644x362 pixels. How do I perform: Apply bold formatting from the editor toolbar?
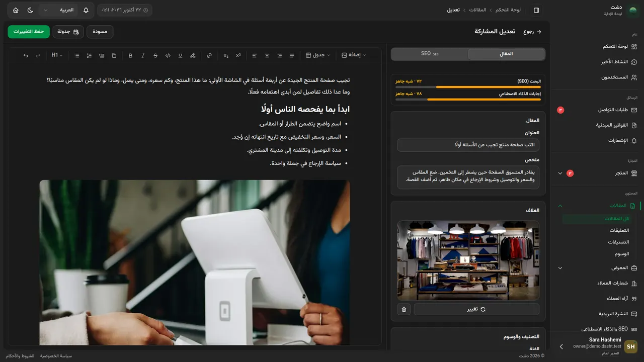131,55
